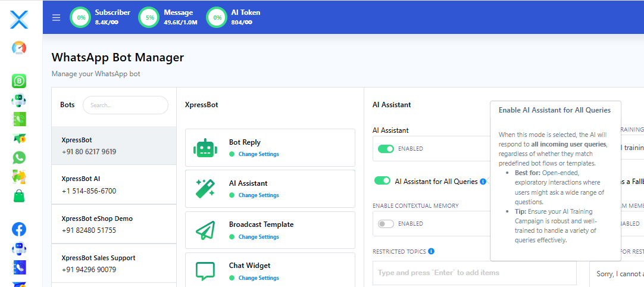
Task: Click the Bot Reply robot icon
Action: [x=205, y=148]
